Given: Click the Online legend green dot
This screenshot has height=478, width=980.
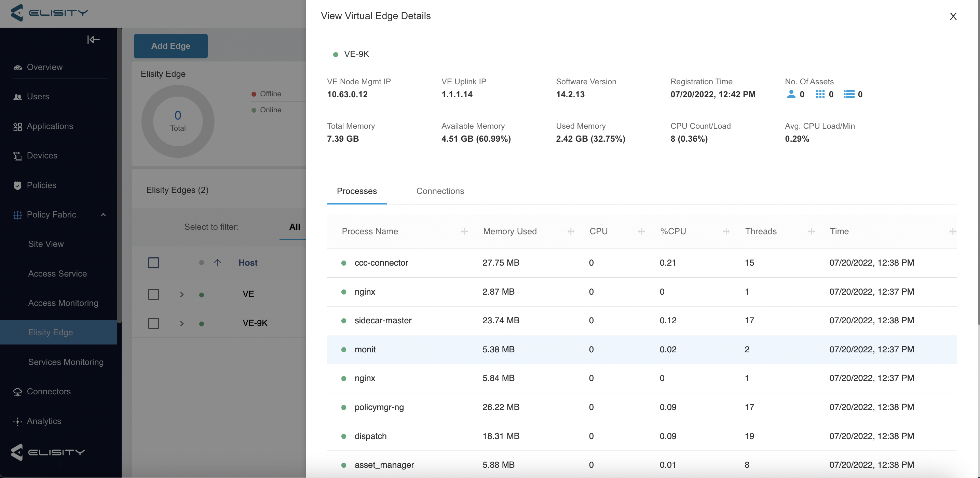Looking at the screenshot, I should [x=254, y=110].
